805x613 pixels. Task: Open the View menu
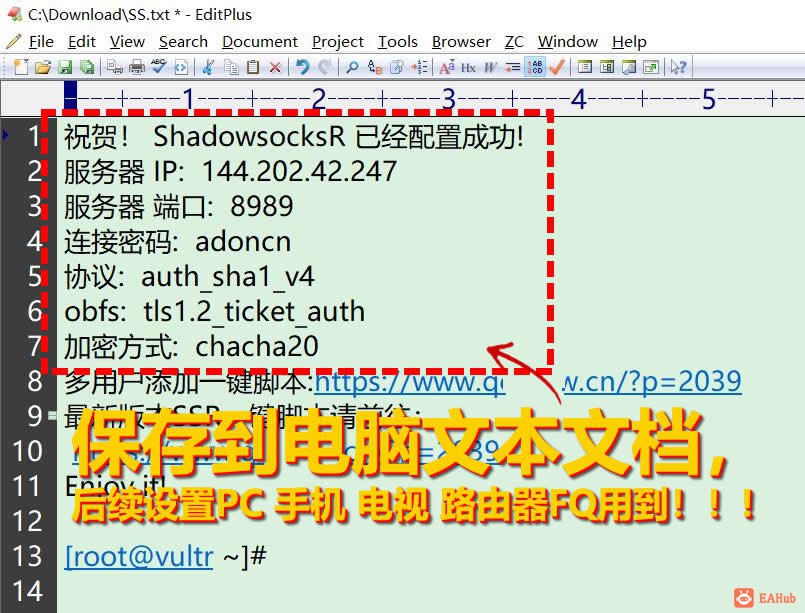coord(127,42)
